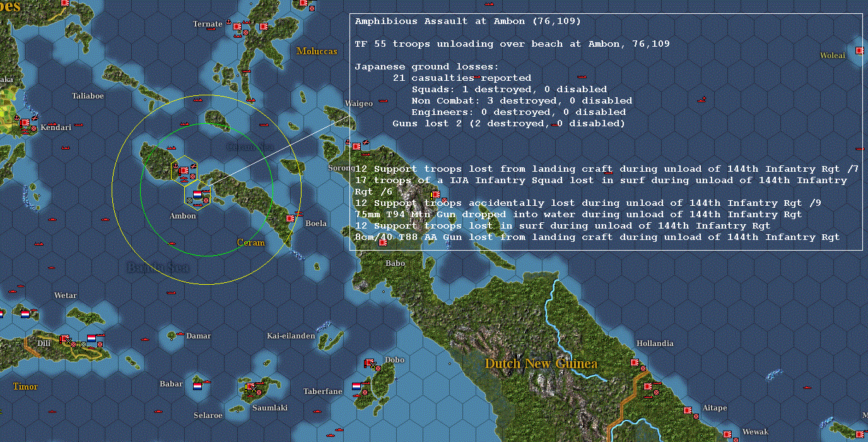
Task: Select the Dutch flag beside Taberfane
Action: pyautogui.click(x=356, y=386)
